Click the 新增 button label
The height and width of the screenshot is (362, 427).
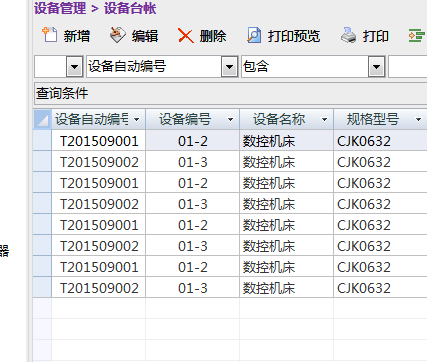pyautogui.click(x=77, y=36)
